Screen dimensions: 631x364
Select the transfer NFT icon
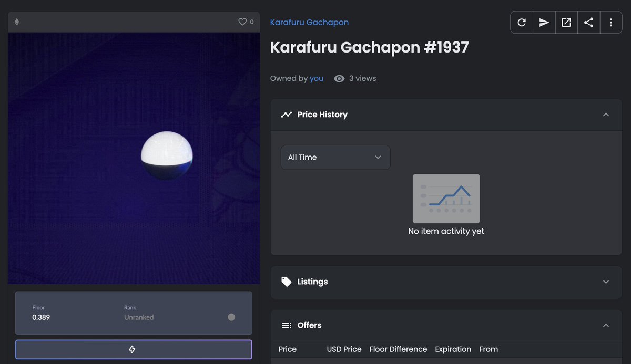tap(544, 22)
